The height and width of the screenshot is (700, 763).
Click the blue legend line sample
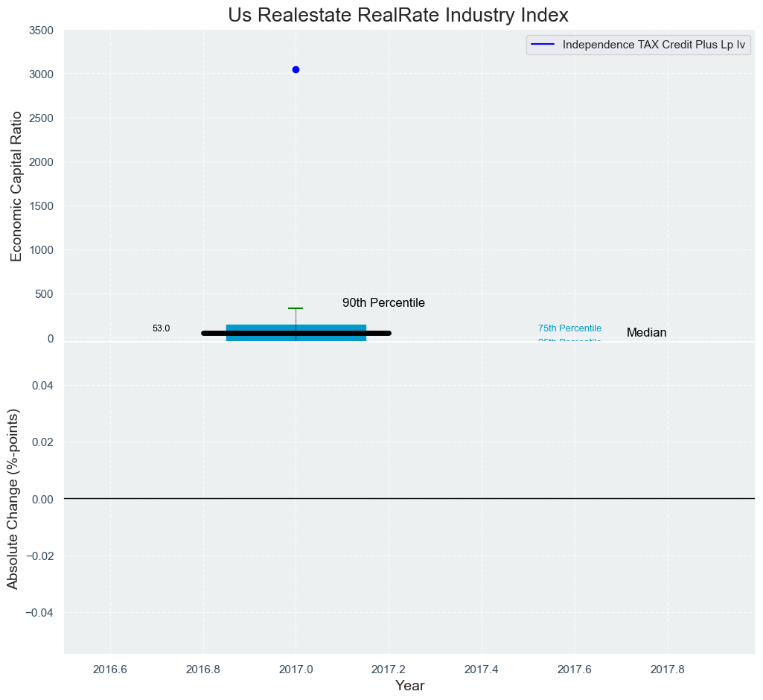point(543,45)
